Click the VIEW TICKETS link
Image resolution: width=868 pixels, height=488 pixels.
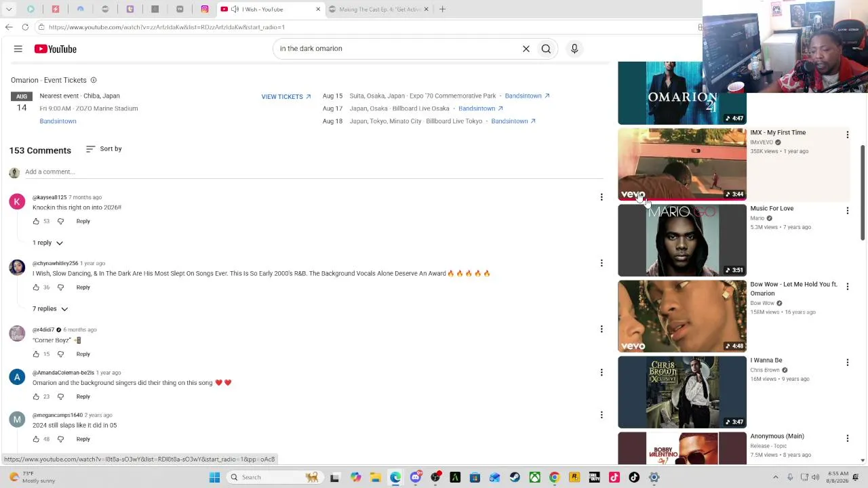click(286, 97)
